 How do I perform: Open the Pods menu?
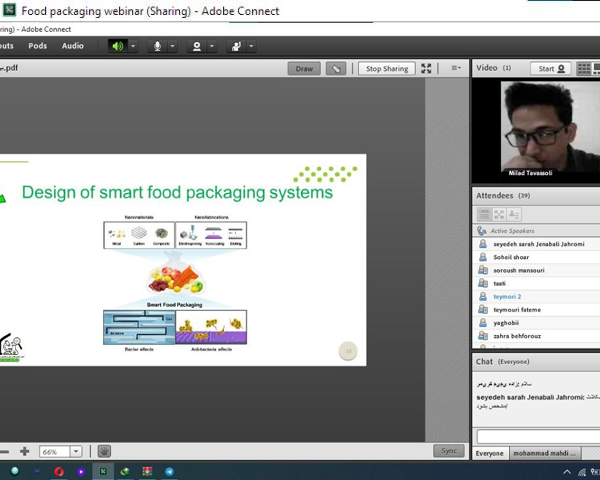click(x=38, y=46)
